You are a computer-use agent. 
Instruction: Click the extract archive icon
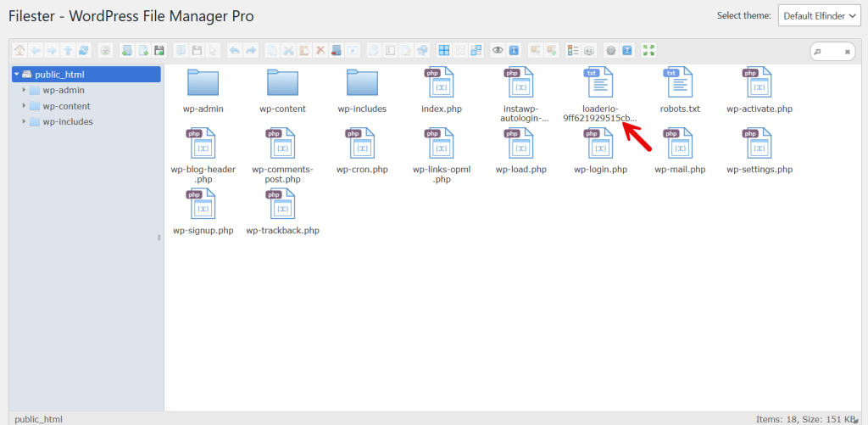[x=536, y=50]
